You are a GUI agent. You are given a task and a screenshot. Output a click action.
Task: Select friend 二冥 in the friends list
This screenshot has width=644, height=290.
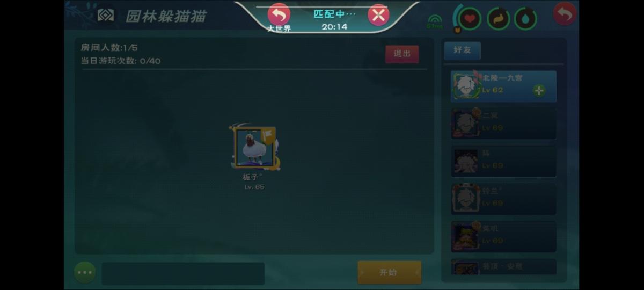coord(503,124)
